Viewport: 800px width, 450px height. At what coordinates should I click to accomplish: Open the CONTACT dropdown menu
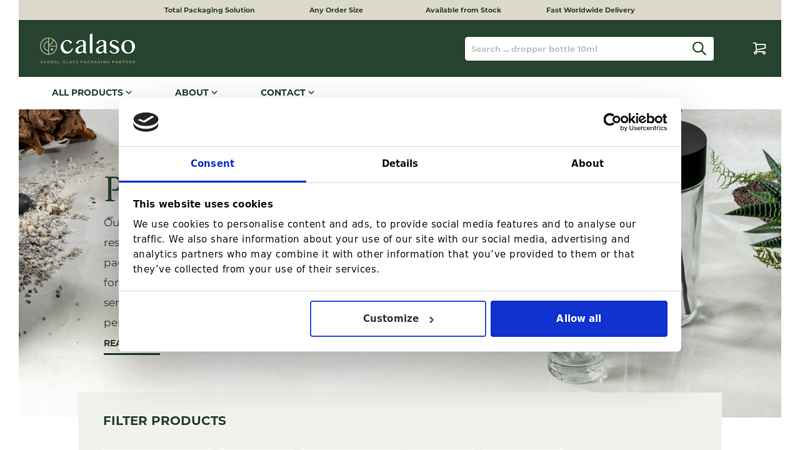[x=287, y=93]
